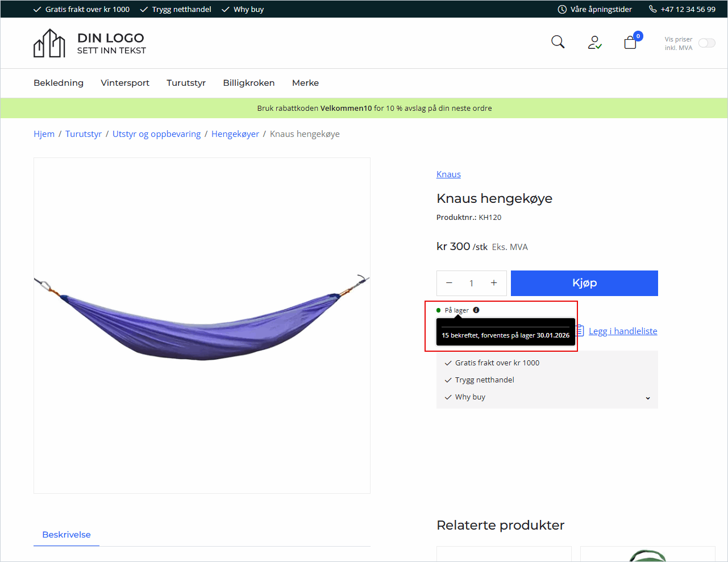The height and width of the screenshot is (562, 728).
Task: Decrease quantity with the minus button
Action: click(449, 283)
